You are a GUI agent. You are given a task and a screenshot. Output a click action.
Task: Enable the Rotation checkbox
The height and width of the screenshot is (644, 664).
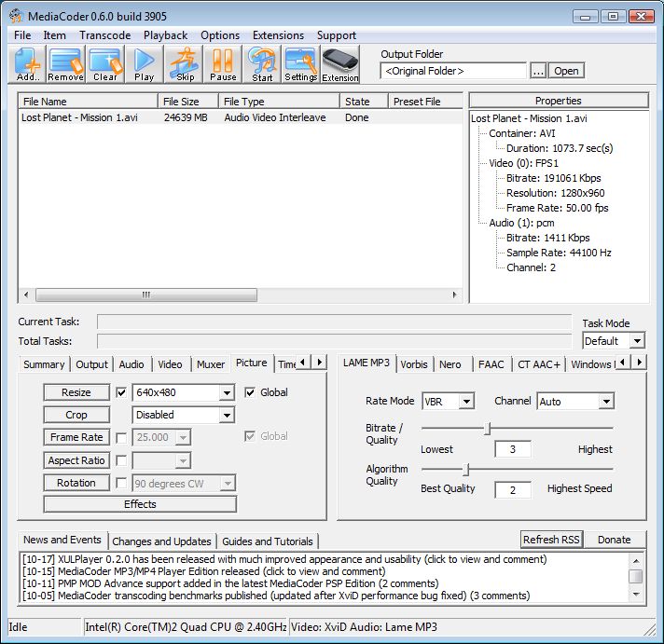121,483
